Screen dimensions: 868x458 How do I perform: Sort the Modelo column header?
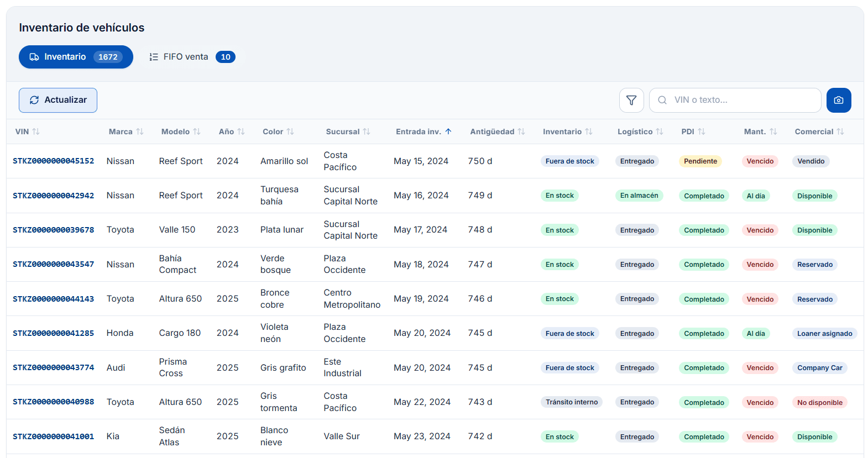[181, 131]
